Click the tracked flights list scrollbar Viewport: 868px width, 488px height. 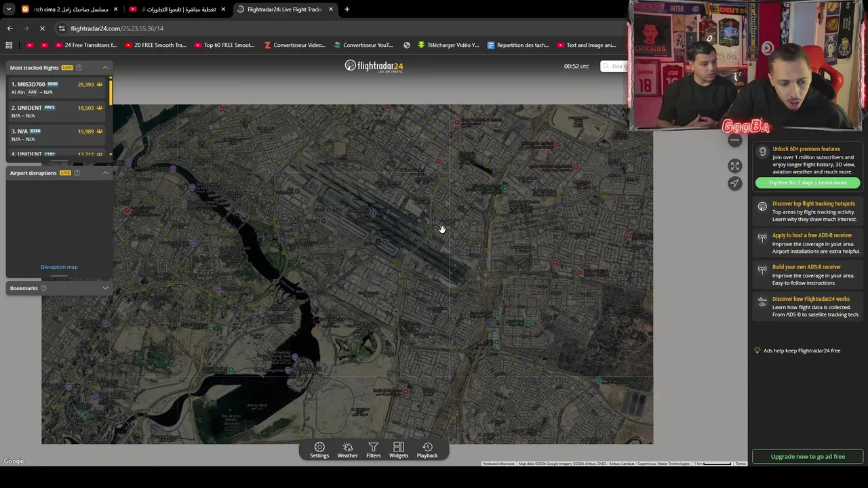pos(111,91)
